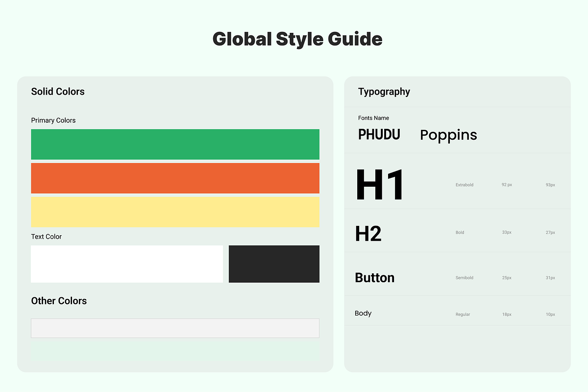Click the Poppins font name
The image size is (588, 392).
448,135
